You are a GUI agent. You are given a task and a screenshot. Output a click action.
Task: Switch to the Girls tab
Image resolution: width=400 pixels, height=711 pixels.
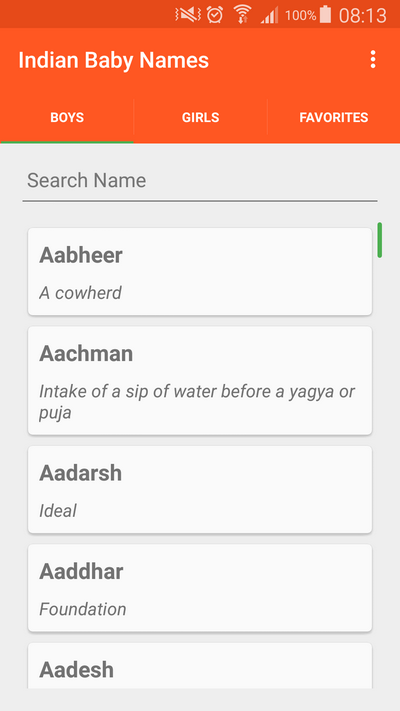point(200,117)
